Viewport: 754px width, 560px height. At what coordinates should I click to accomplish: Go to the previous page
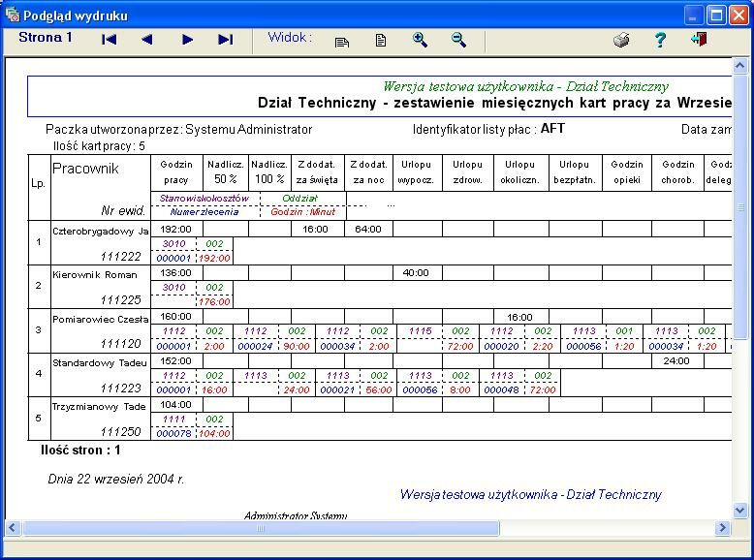tap(147, 40)
